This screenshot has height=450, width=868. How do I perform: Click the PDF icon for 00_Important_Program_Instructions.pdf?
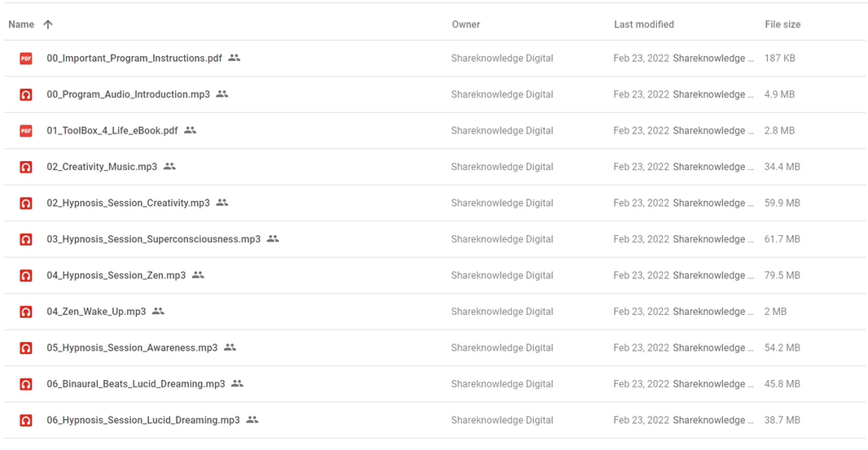pos(26,58)
